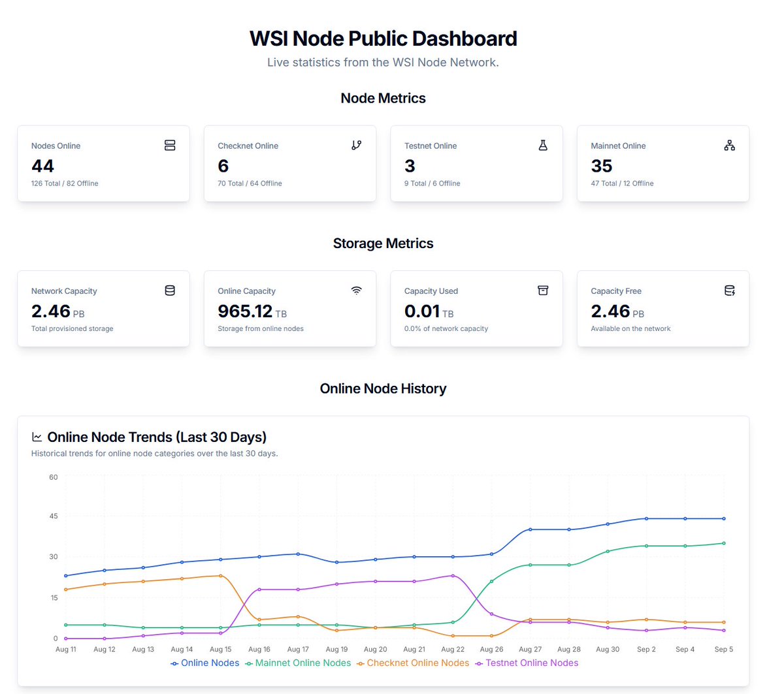Click the Network Capacity 2.46 PB value
784x694 pixels.
58,311
